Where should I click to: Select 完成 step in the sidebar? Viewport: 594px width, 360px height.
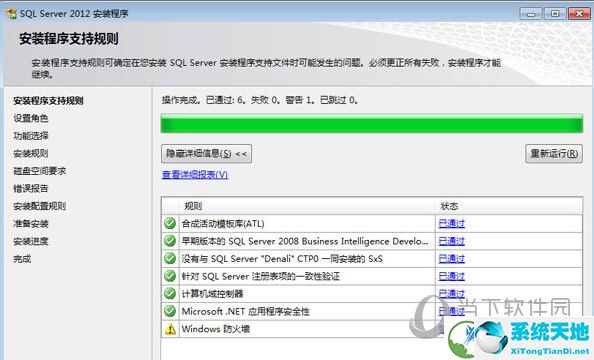point(22,259)
